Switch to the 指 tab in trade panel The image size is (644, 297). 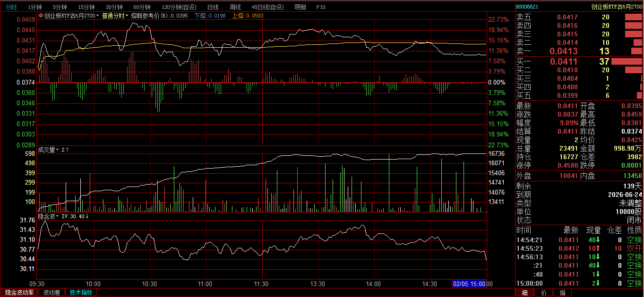tap(562, 293)
